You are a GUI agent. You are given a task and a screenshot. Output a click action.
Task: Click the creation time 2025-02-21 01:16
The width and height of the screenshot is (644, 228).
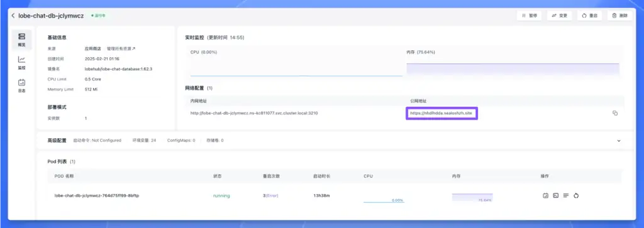pyautogui.click(x=102, y=58)
